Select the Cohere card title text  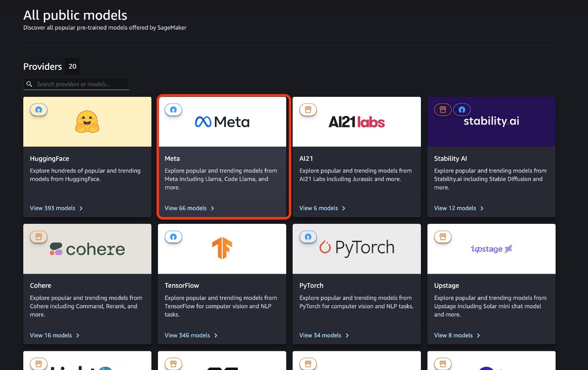tap(41, 285)
